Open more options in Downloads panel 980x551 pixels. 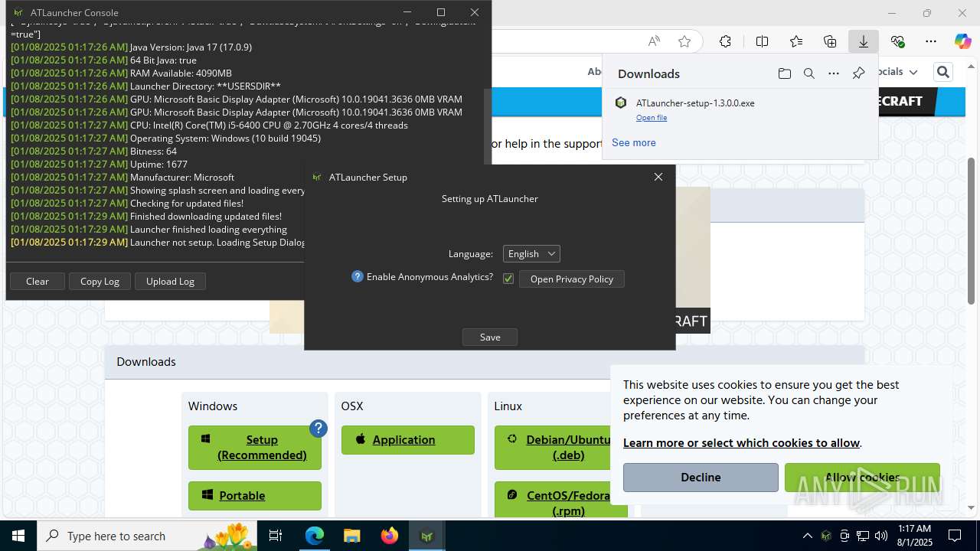point(834,73)
